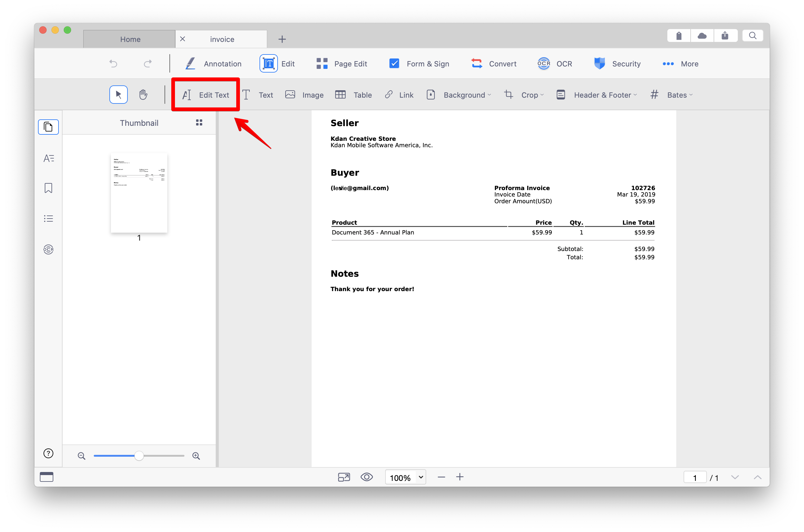Select the Edit Text tool
Image resolution: width=804 pixels, height=532 pixels.
click(206, 95)
